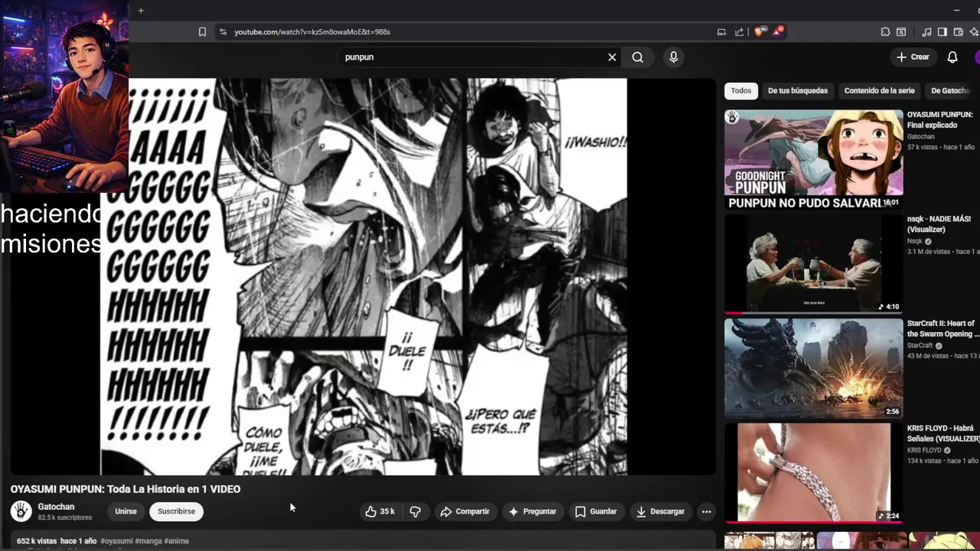Open Goodnight Punpun Final explicado thumbnail
This screenshot has width=980, height=551.
pyautogui.click(x=814, y=159)
